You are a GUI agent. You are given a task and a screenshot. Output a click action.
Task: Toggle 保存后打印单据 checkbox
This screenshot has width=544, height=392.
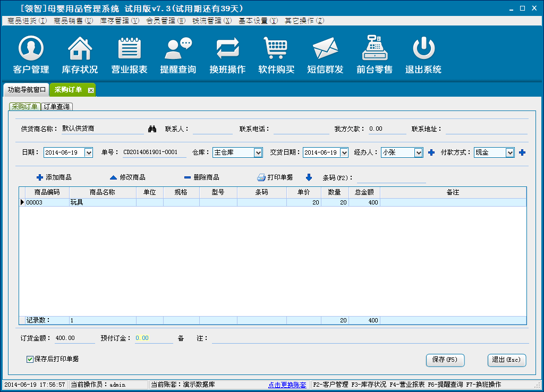tap(30, 360)
